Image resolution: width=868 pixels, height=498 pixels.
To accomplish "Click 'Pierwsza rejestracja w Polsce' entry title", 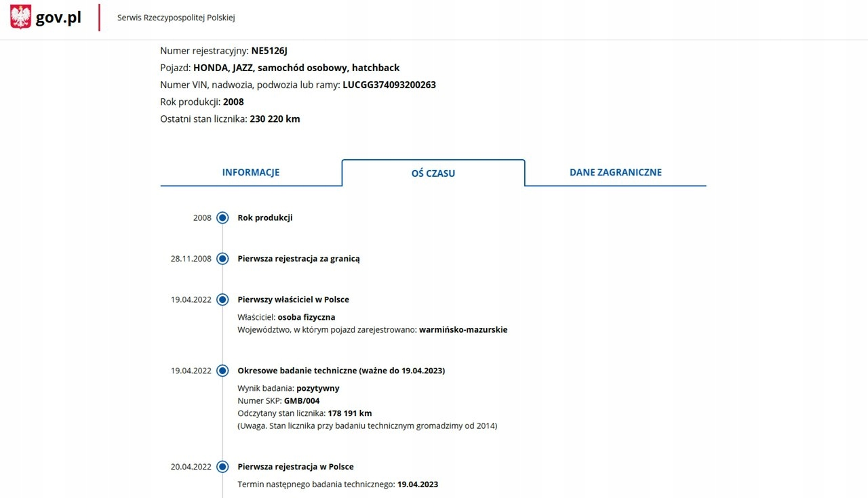I will [296, 467].
